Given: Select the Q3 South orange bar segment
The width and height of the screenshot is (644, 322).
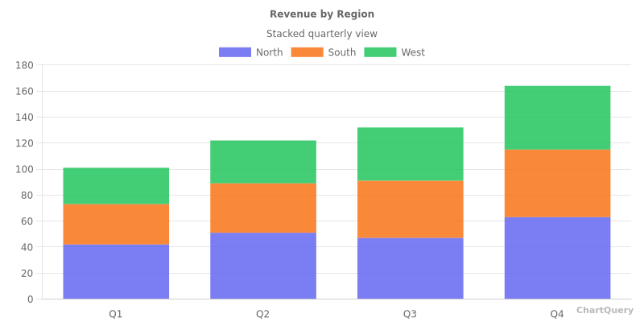Looking at the screenshot, I should [411, 208].
